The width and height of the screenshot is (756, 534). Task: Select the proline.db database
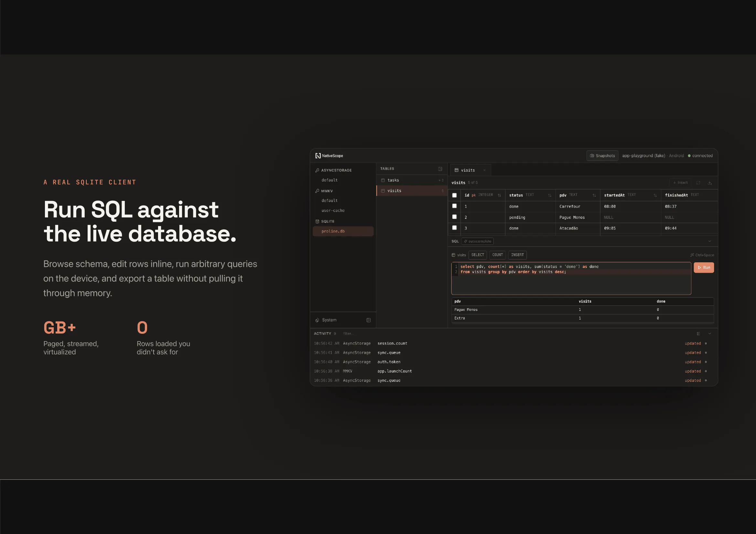click(x=343, y=231)
